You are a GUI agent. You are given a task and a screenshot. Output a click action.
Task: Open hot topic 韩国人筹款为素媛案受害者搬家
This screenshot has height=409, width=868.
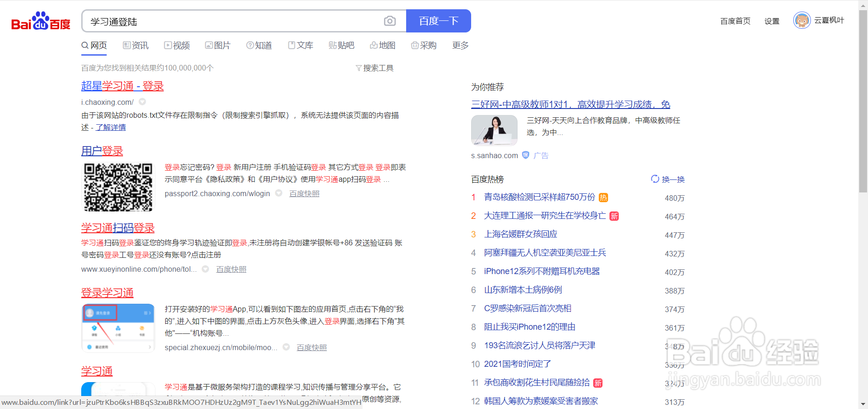[x=541, y=401]
